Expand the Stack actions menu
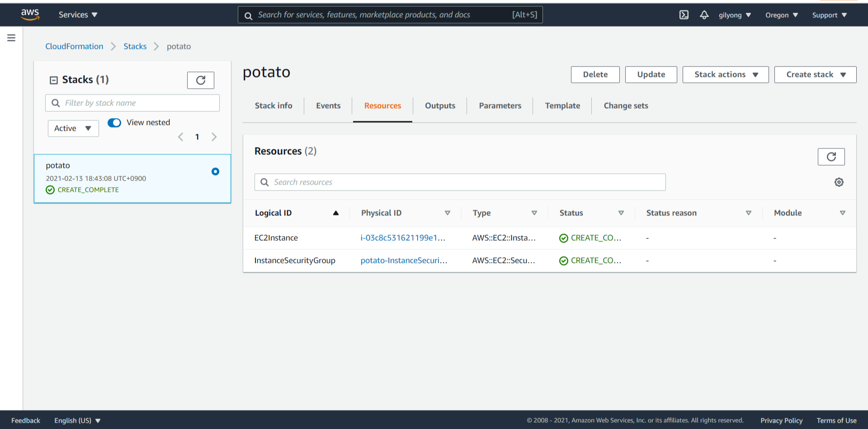 point(726,75)
